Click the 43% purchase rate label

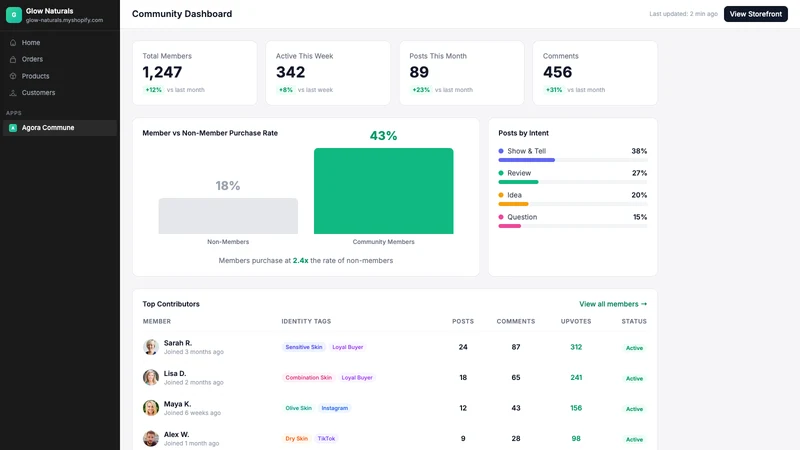383,136
